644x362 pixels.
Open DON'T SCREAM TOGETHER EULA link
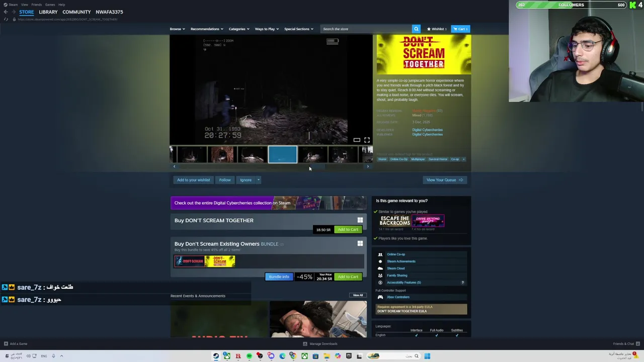[x=402, y=311]
